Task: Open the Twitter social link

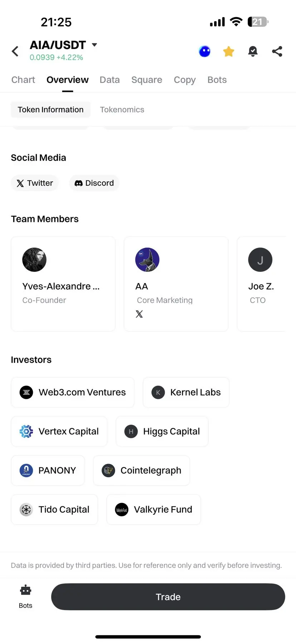Action: (35, 183)
